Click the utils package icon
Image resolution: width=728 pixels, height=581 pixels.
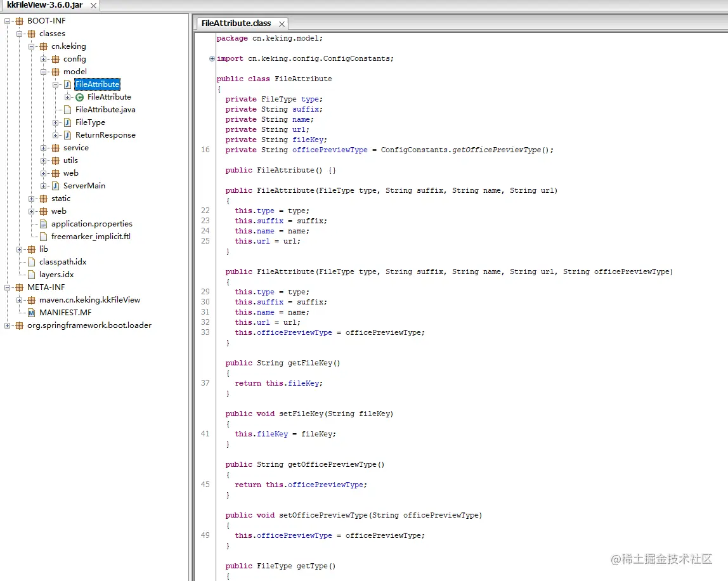[x=56, y=160]
